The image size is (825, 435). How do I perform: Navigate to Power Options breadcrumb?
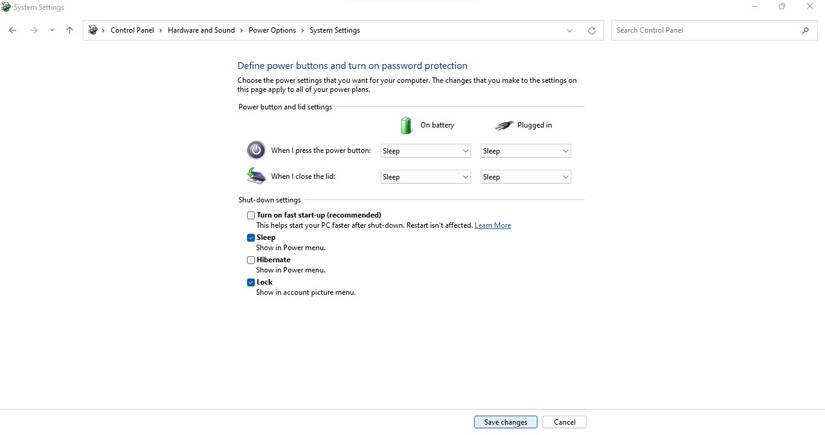pyautogui.click(x=272, y=31)
